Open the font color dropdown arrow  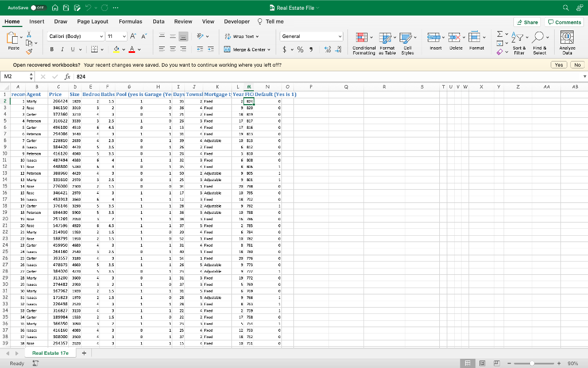(139, 49)
